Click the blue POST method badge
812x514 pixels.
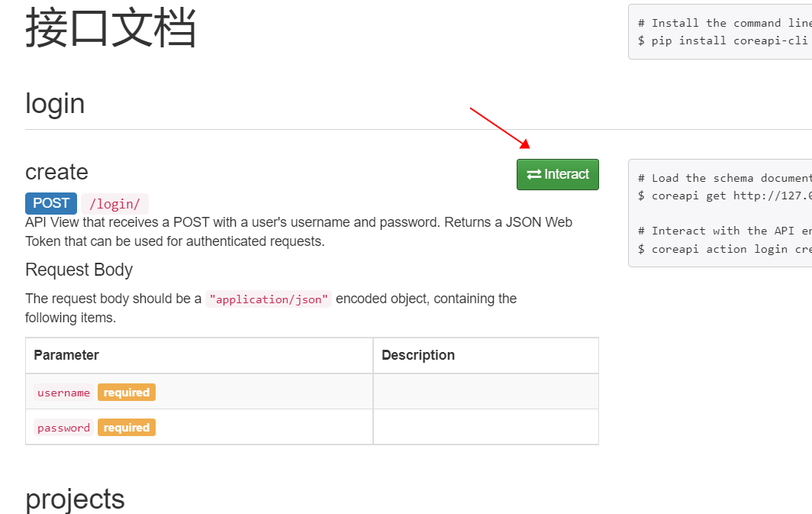[x=51, y=204]
